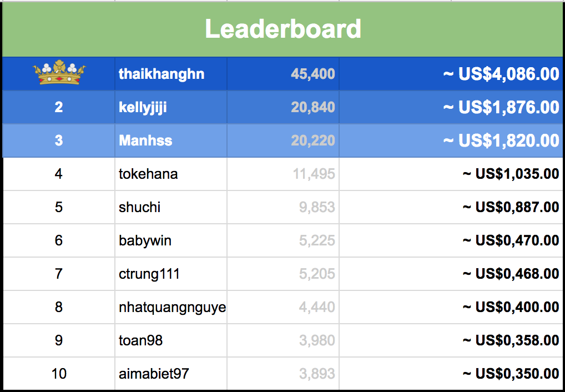The width and height of the screenshot is (565, 392).
Task: Select the 20,840 score cell
Action: pyautogui.click(x=312, y=107)
